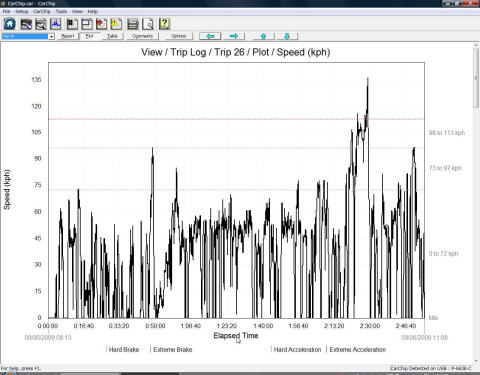Open the Help menu

(x=92, y=11)
